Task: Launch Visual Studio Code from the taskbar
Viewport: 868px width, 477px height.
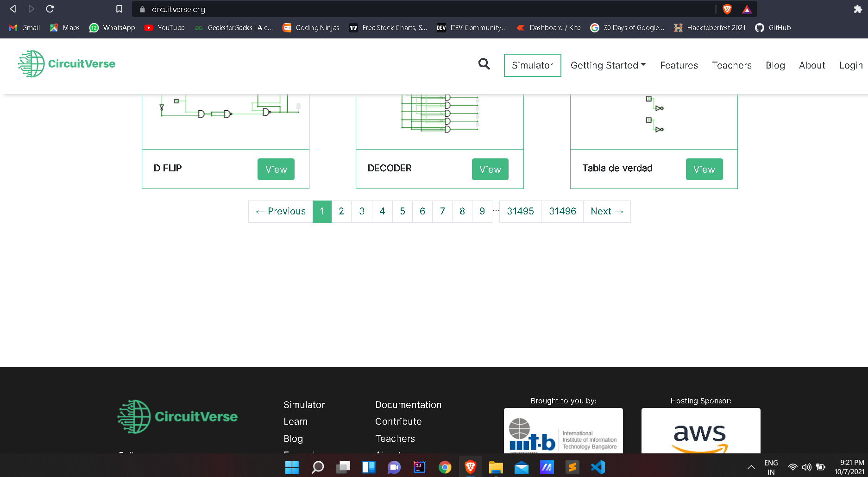Action: pyautogui.click(x=598, y=467)
